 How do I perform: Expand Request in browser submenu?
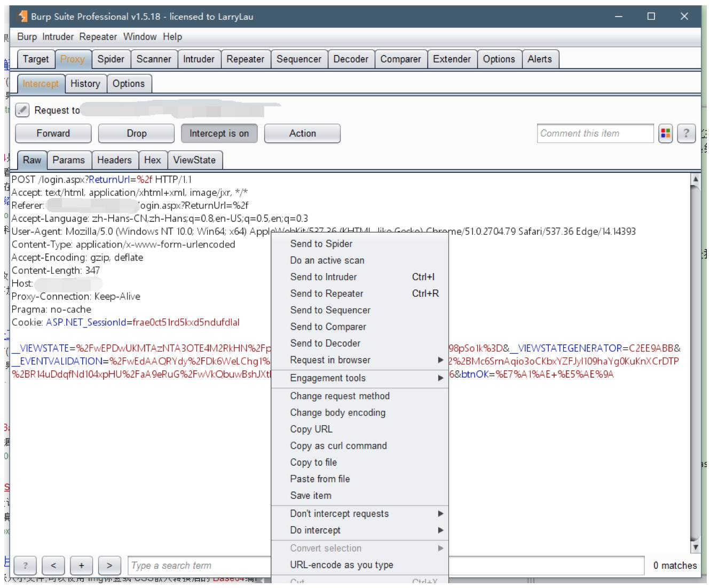coord(360,360)
